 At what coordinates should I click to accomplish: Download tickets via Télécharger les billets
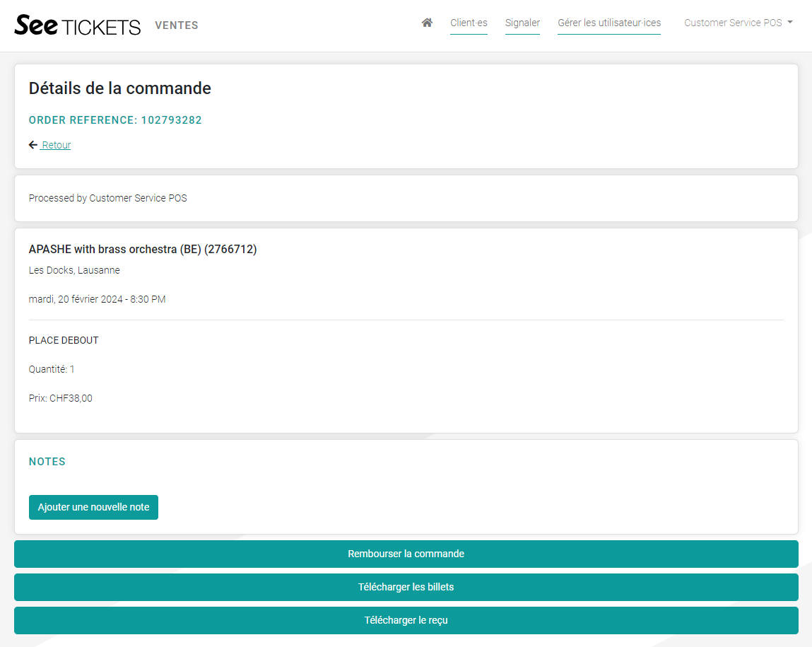click(x=406, y=587)
